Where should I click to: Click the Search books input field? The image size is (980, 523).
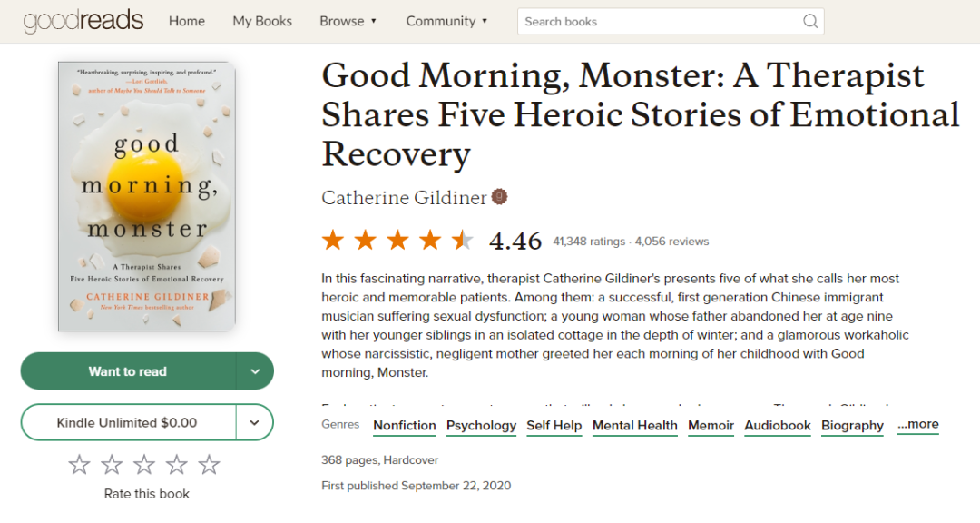[658, 22]
